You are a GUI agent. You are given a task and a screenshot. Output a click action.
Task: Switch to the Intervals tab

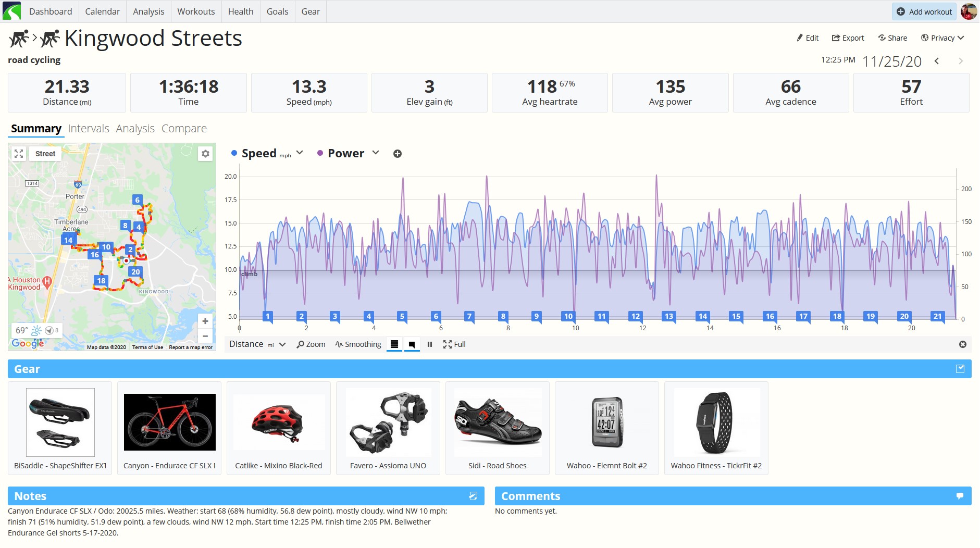pos(89,129)
